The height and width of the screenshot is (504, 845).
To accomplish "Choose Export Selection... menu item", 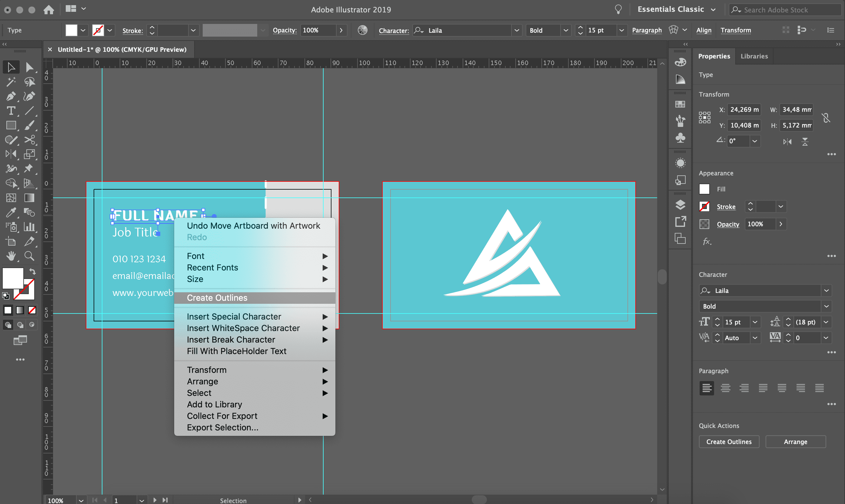I will click(254, 427).
